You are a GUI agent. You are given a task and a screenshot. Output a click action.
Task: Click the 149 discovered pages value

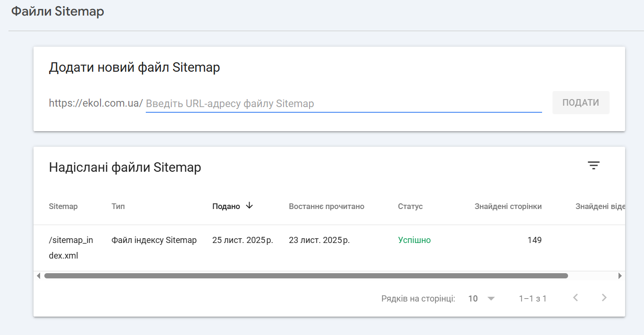(x=534, y=240)
